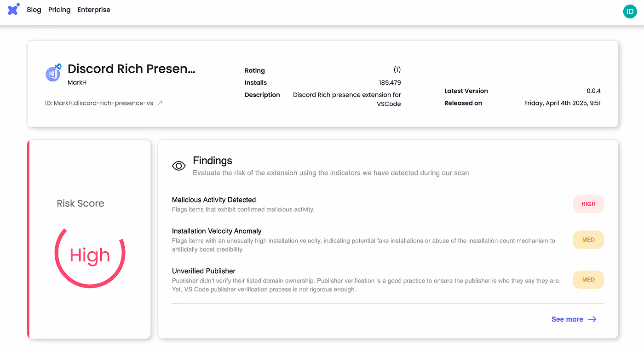Image resolution: width=644 pixels, height=346 pixels.
Task: Open external link arrow beside extension ID
Action: pyautogui.click(x=160, y=103)
